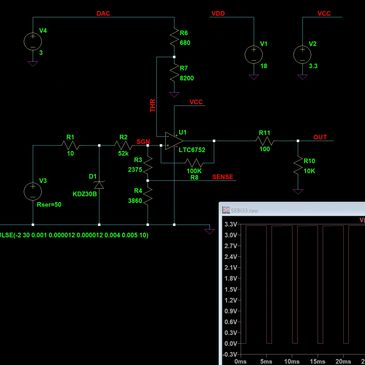Select resistor R6 symbol

(x=174, y=37)
